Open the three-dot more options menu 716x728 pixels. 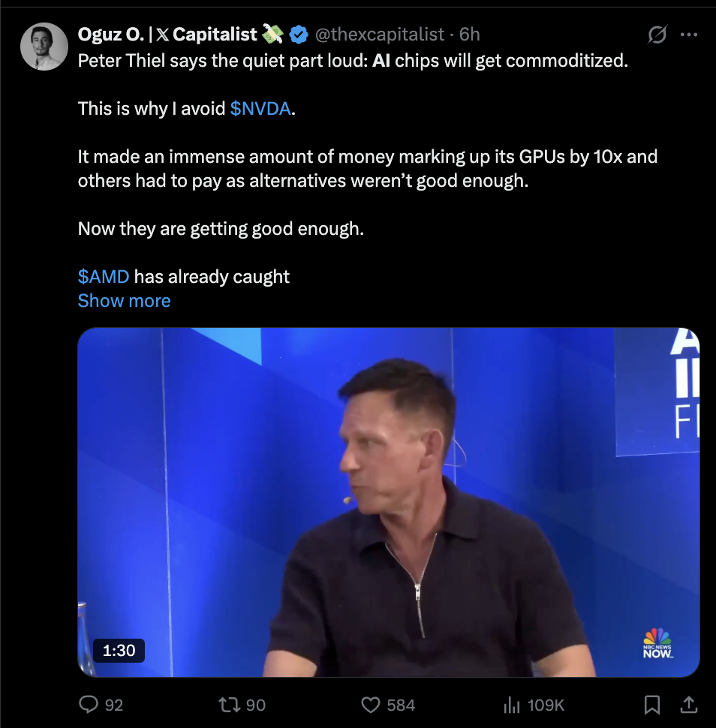tap(688, 35)
